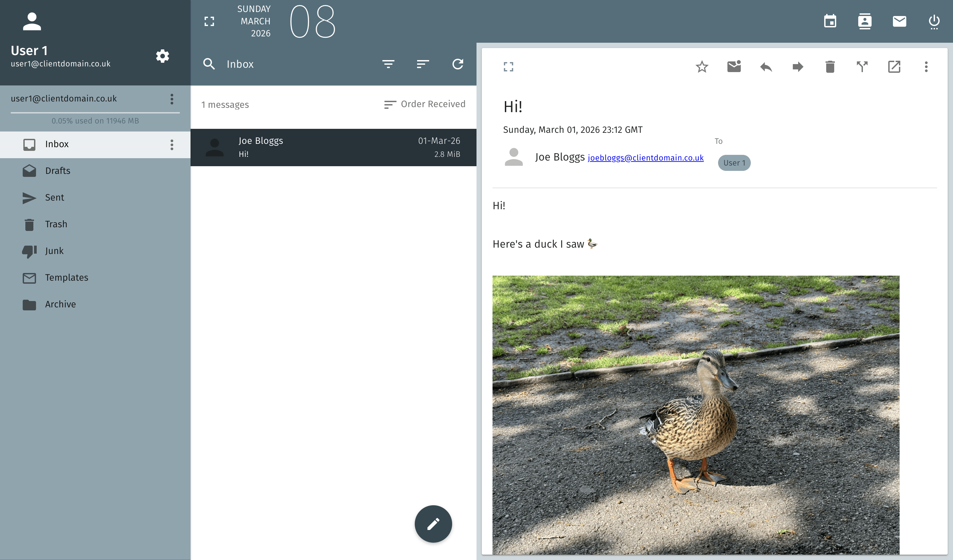
Task: Mark the message as unread
Action: point(734,66)
